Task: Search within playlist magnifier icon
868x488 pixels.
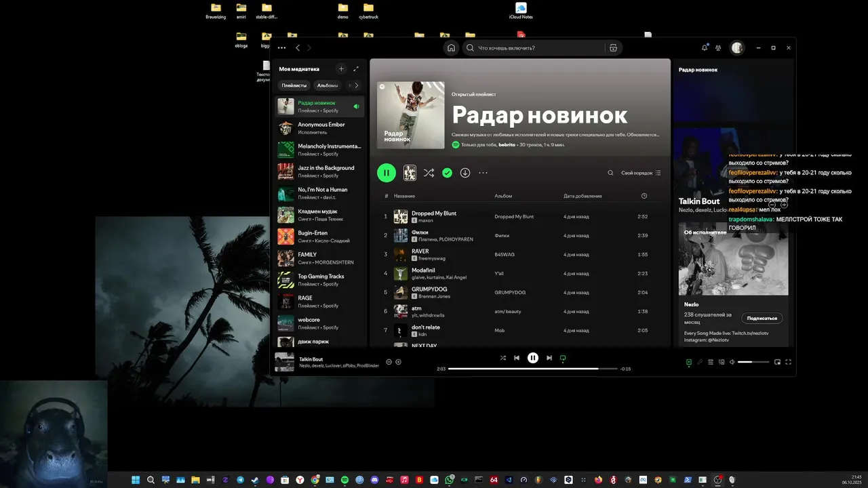Action: click(x=610, y=173)
